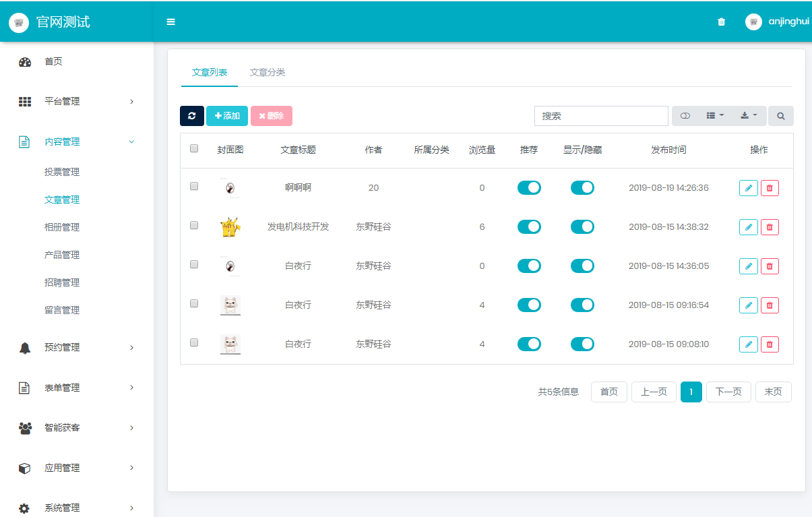Click the 搜索 input field
The width and height of the screenshot is (812, 517).
(601, 116)
